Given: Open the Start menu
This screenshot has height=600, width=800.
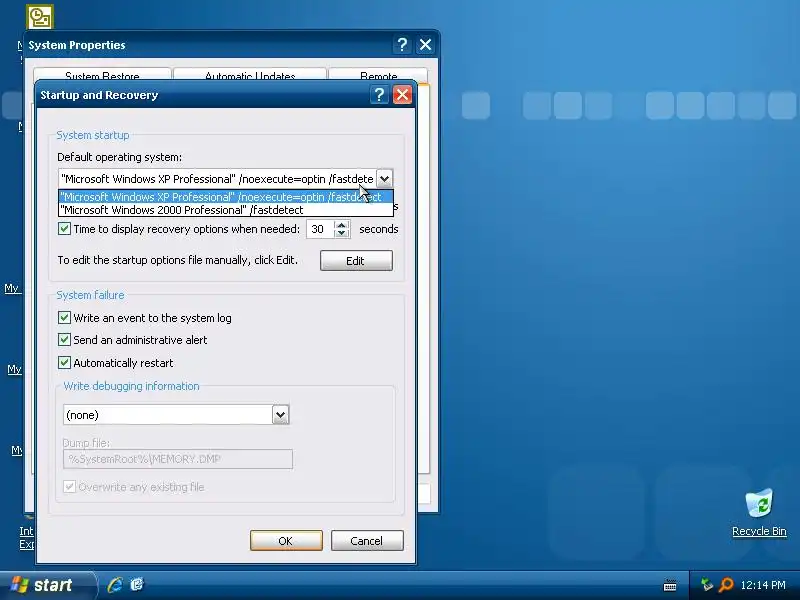Looking at the screenshot, I should point(47,585).
